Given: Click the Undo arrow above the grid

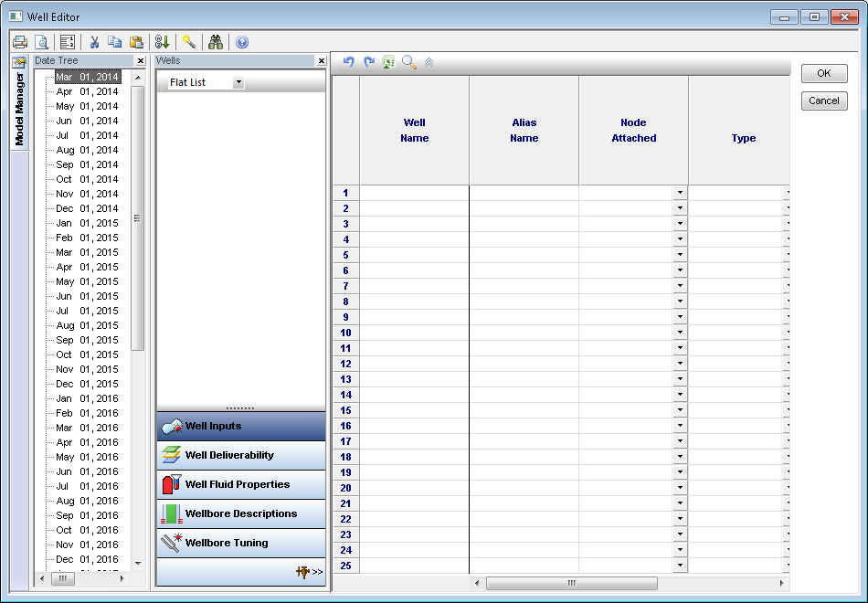Looking at the screenshot, I should click(x=348, y=62).
